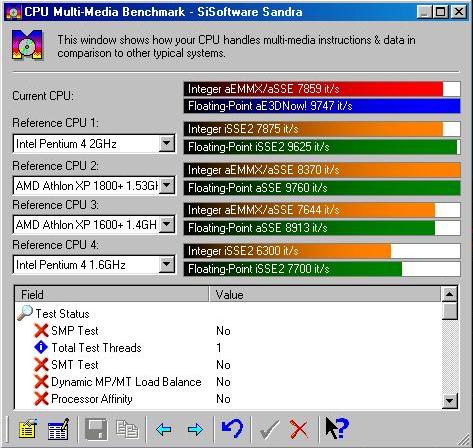Click the No value for SMP Test

tap(223, 331)
